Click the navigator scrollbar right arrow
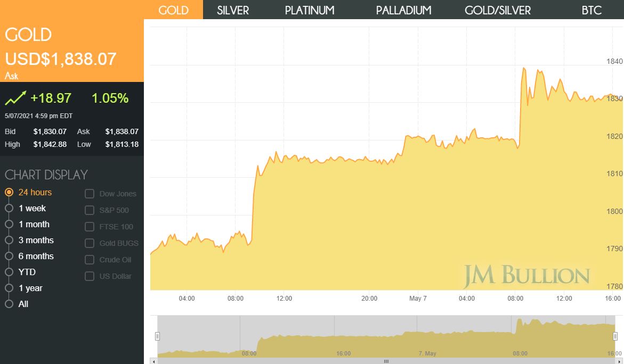The image size is (624, 364). 620,361
